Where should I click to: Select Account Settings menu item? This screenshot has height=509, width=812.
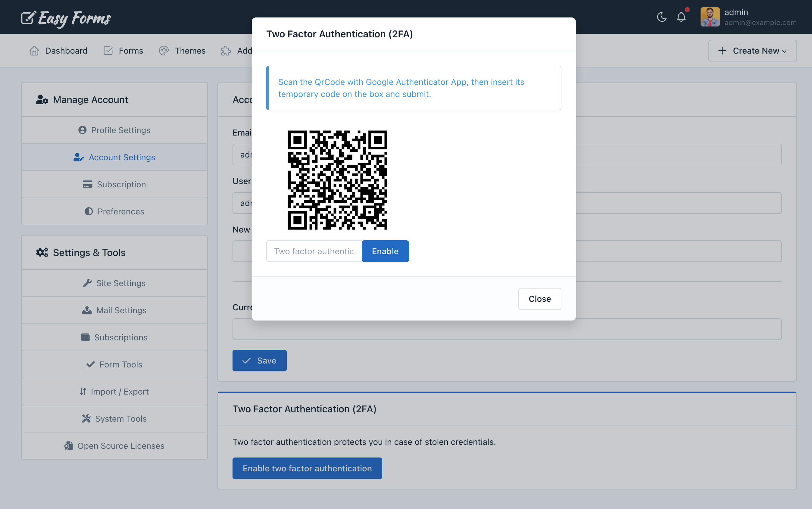click(x=114, y=157)
